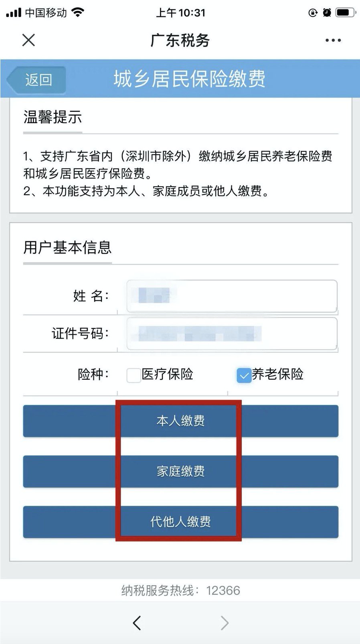The image size is (360, 644).
Task: Tap the battery indicator icon
Action: tap(345, 12)
